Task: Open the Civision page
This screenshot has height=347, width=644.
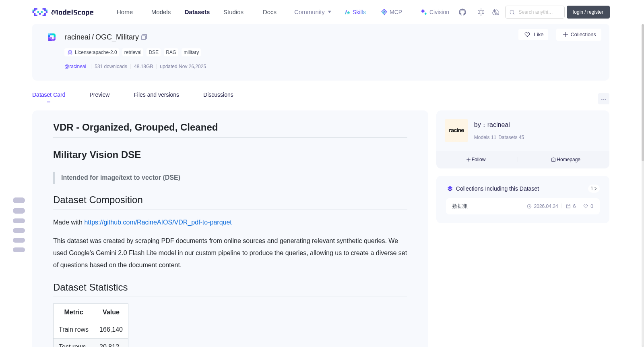Action: click(435, 12)
